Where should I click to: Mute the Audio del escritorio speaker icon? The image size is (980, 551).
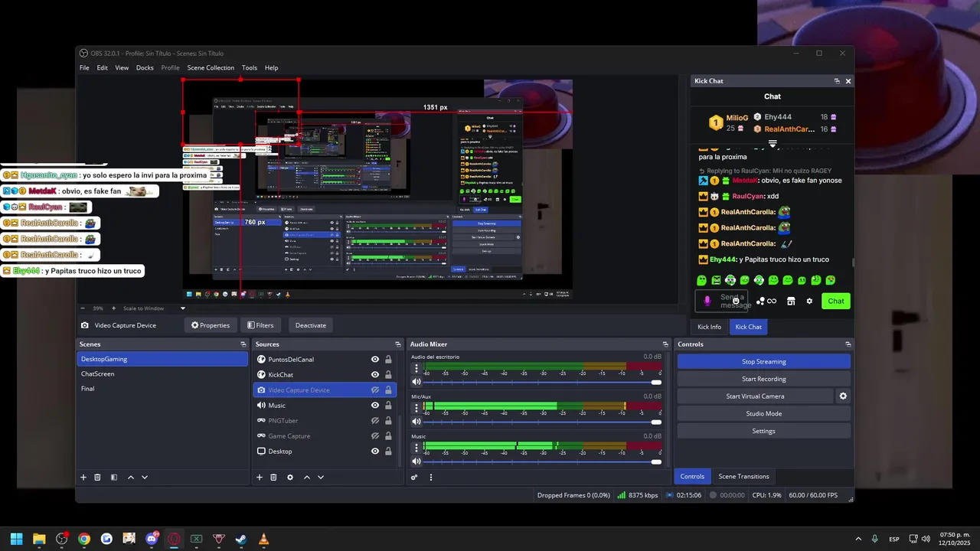click(x=416, y=382)
